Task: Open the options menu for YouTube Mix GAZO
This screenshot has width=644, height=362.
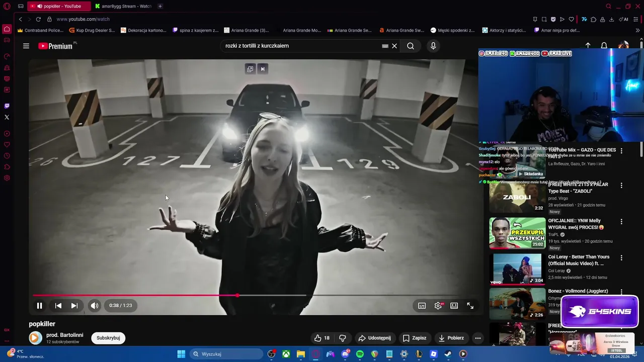Action: click(x=621, y=150)
